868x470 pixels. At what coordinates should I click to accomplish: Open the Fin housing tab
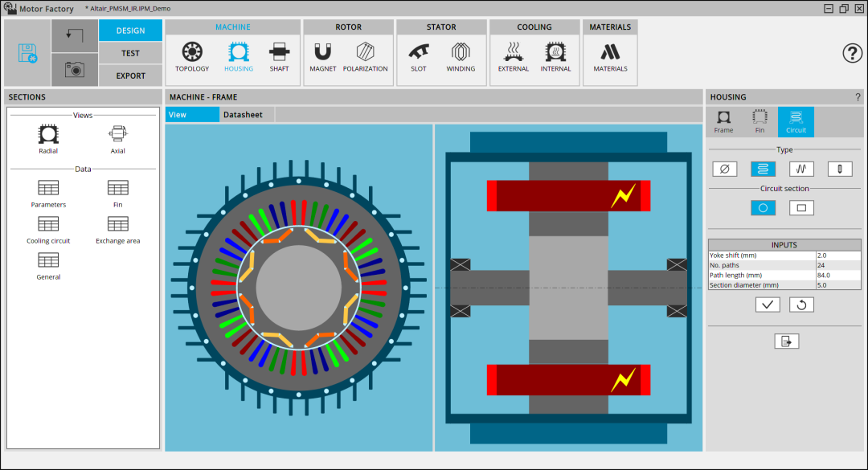coord(759,122)
